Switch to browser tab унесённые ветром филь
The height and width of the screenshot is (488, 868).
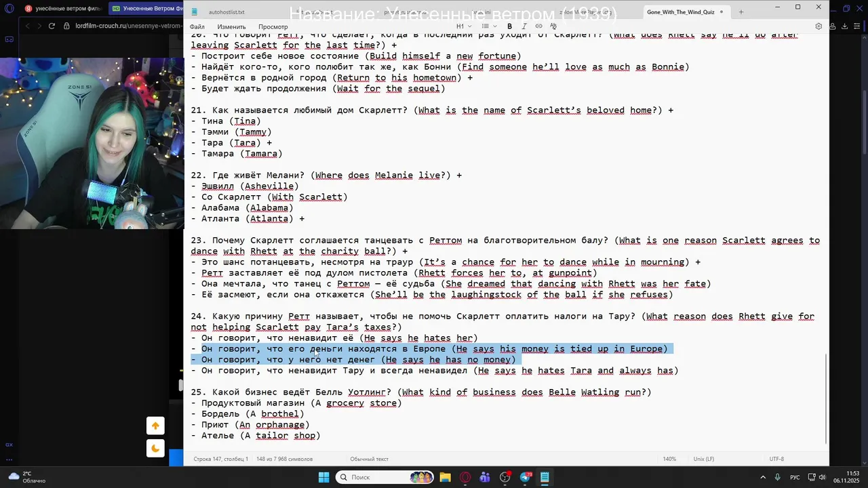tap(63, 9)
